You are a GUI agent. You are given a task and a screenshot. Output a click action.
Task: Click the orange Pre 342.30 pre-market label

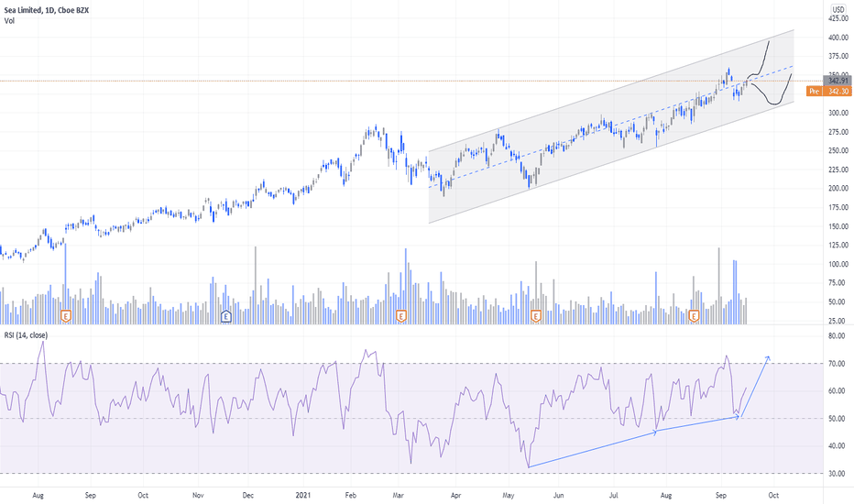[829, 91]
